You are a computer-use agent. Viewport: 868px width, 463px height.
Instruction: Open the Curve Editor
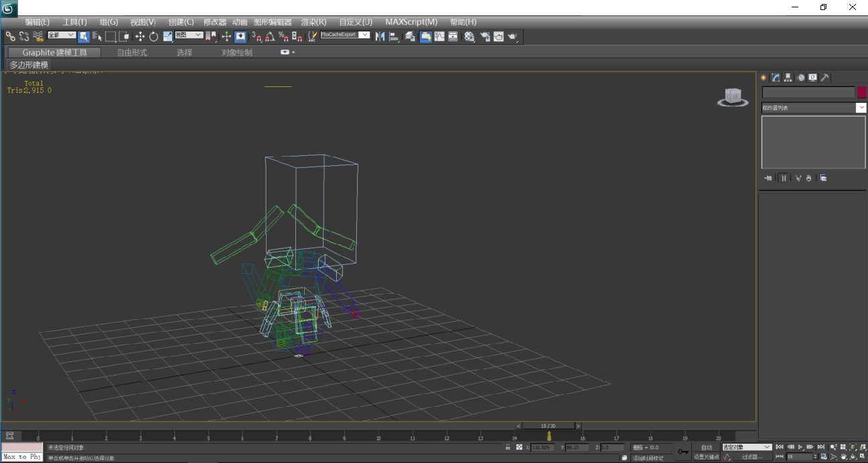pyautogui.click(x=439, y=36)
